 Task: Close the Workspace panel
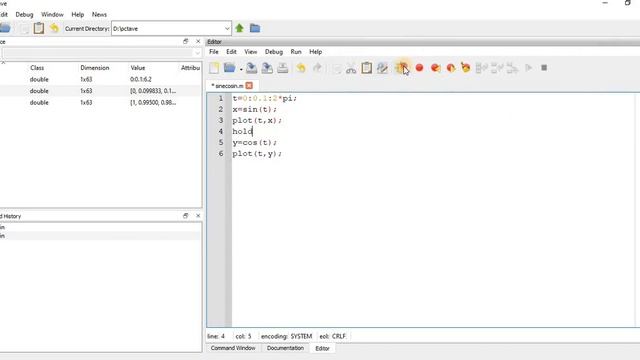click(198, 41)
